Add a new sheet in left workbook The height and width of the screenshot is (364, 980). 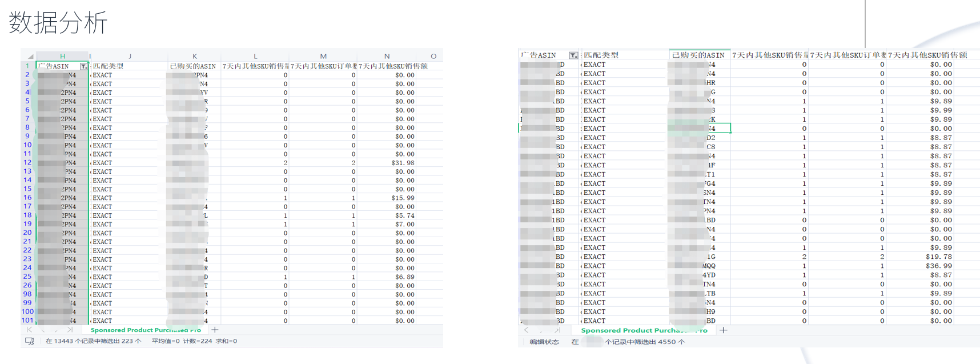tap(215, 330)
